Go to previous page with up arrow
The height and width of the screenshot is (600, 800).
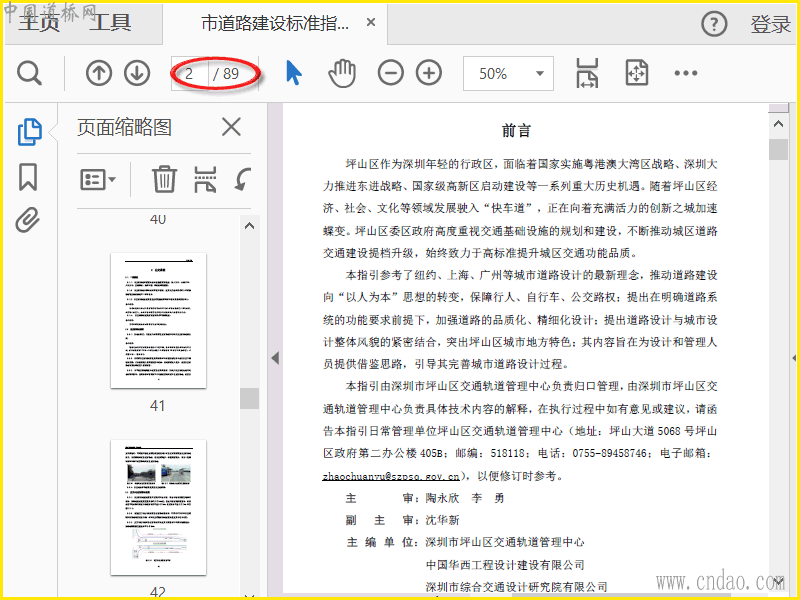[98, 73]
